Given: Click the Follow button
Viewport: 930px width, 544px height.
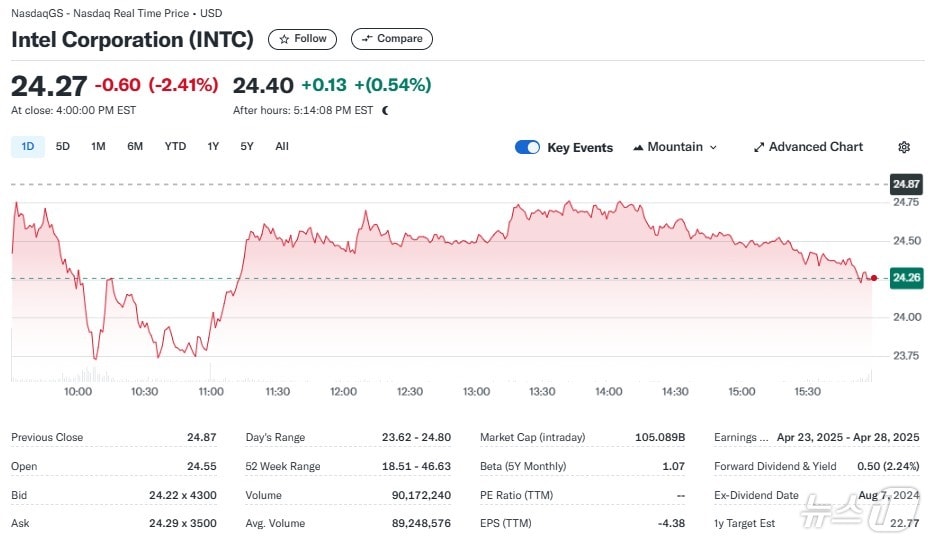Looking at the screenshot, I should point(302,39).
